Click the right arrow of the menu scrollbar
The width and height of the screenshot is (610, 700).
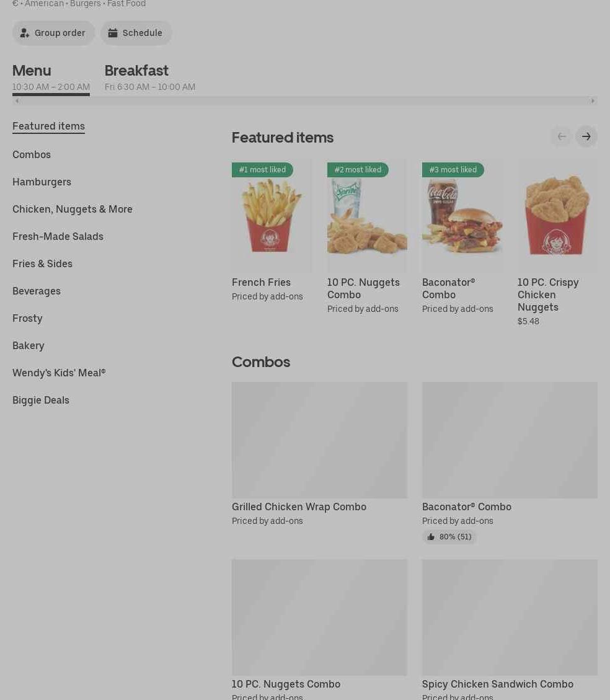(593, 101)
